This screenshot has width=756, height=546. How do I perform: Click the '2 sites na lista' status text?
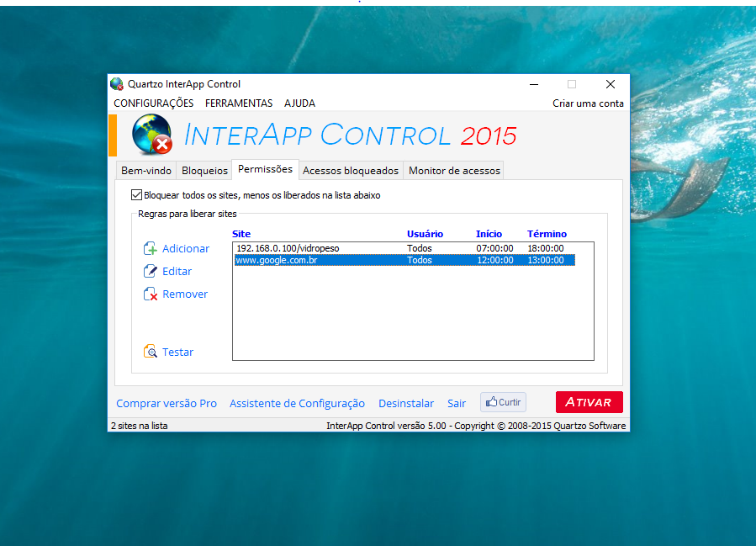click(x=140, y=426)
